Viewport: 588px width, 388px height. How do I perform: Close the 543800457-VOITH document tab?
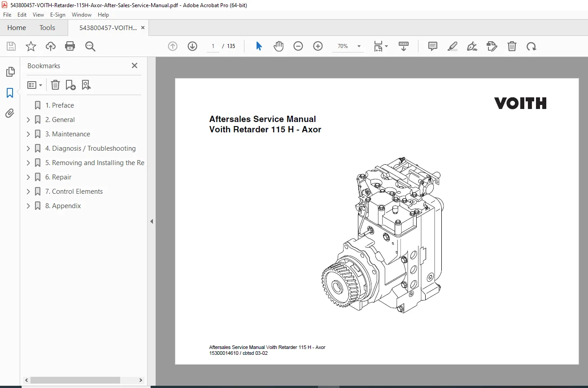(x=143, y=28)
